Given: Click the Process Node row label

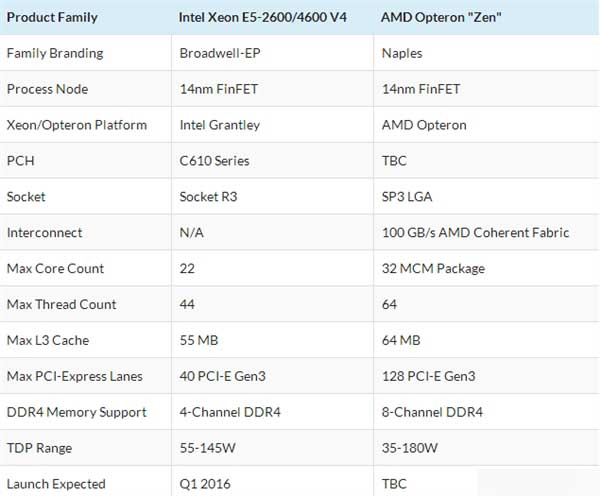Looking at the screenshot, I should click(47, 89).
